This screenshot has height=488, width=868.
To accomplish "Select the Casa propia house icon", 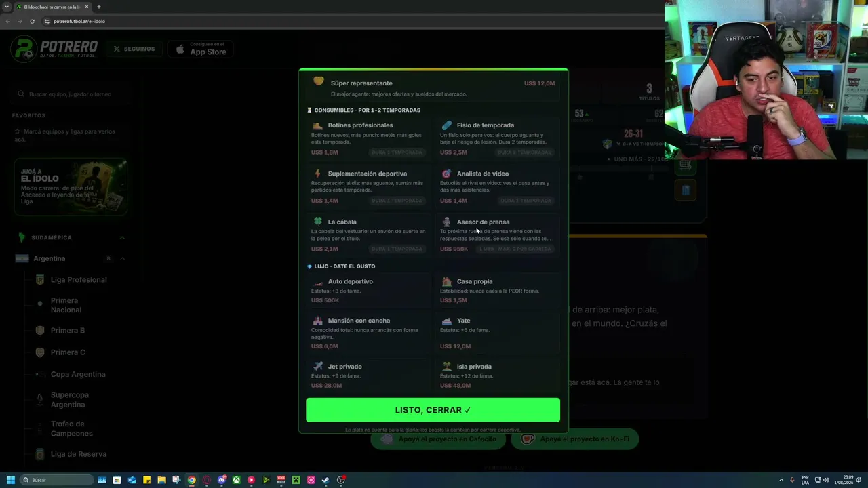I will 446,281.
